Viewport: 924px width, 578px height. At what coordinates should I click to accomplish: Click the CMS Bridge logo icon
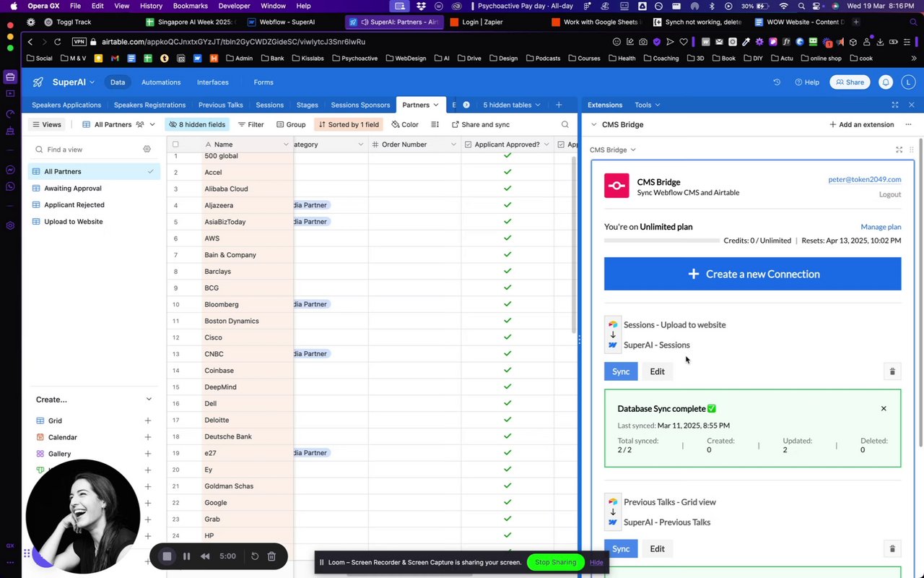pos(616,186)
